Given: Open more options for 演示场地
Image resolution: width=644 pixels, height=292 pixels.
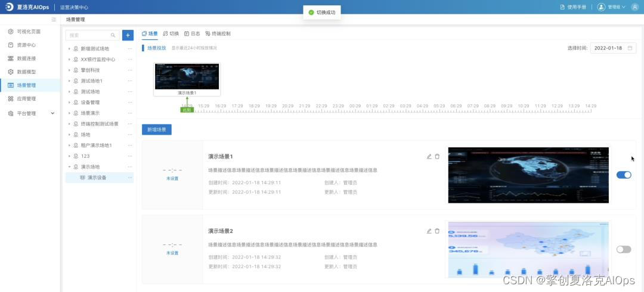Looking at the screenshot, I should [x=130, y=167].
